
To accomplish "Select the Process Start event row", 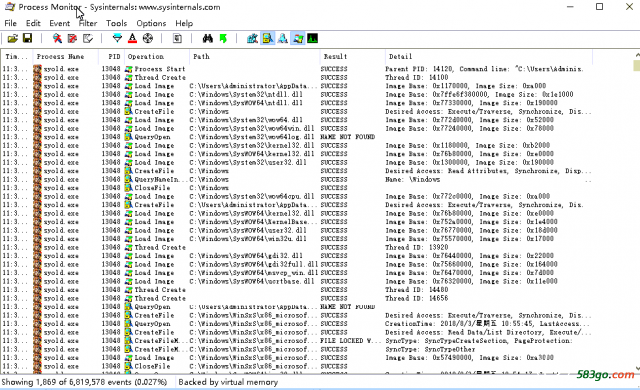I will pos(297,69).
